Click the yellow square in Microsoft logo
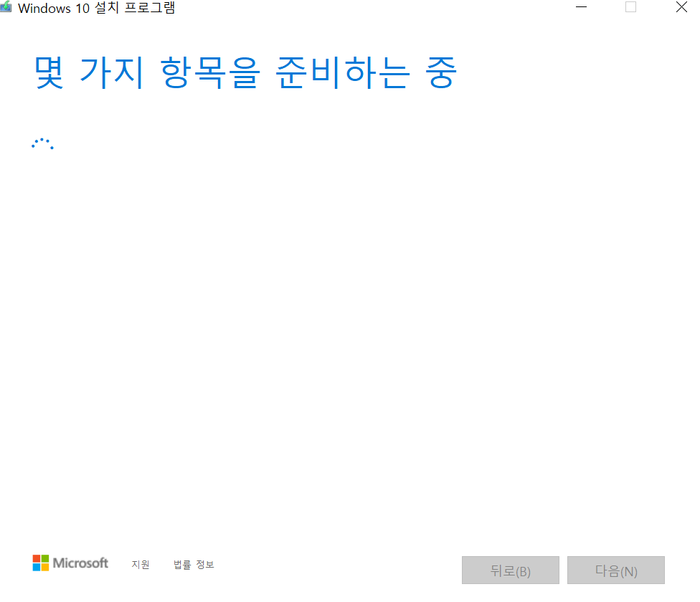The height and width of the screenshot is (602, 700). point(45,567)
